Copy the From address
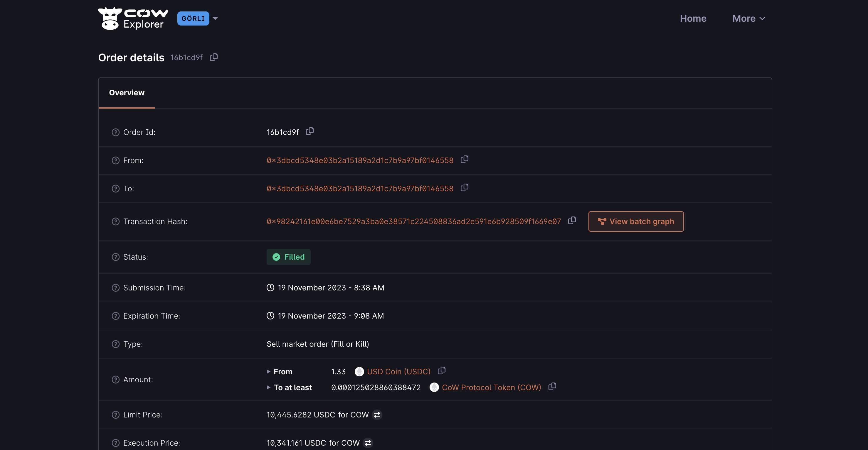Image resolution: width=868 pixels, height=450 pixels. (x=464, y=159)
